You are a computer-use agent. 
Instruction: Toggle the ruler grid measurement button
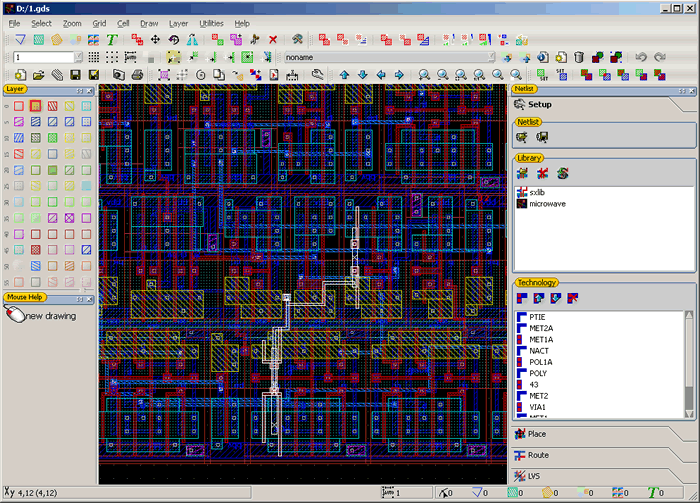[x=130, y=57]
